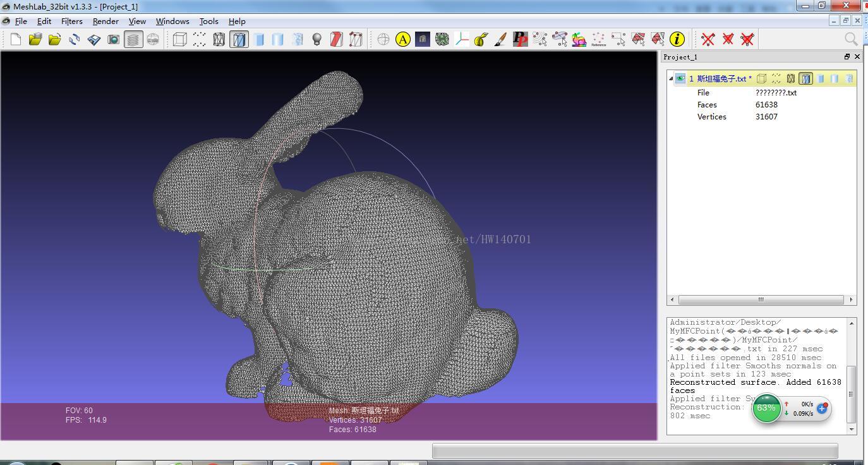868x465 pixels.
Task: Toggle selected-vertex rendering red dots icon
Action: [356, 39]
